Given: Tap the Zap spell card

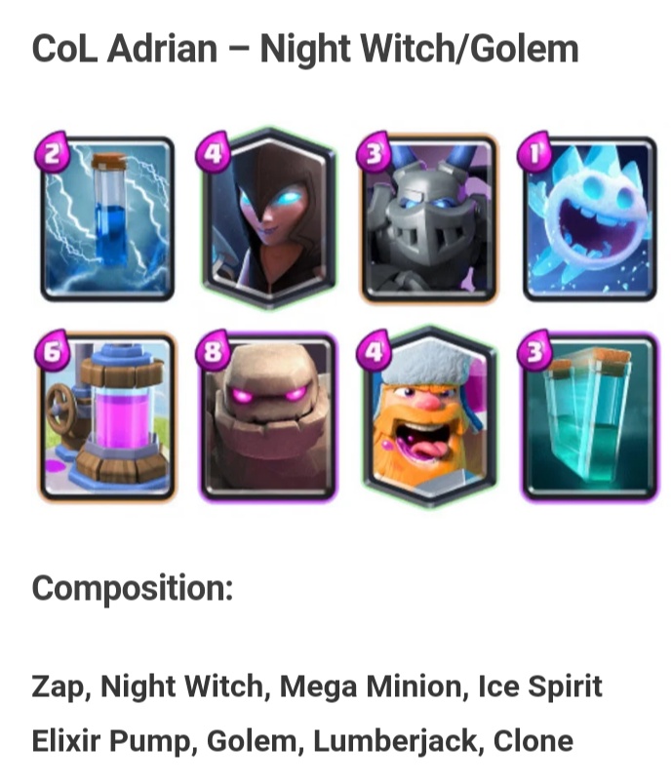Looking at the screenshot, I should coord(107,219).
